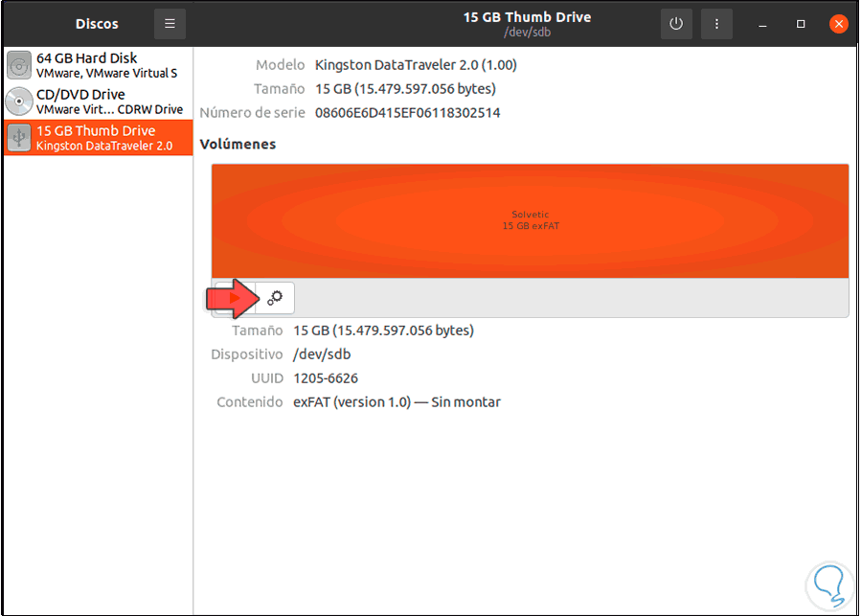Select the 15 GB Thumb Drive entry
Image resolution: width=861 pixels, height=616 pixels.
(x=96, y=137)
